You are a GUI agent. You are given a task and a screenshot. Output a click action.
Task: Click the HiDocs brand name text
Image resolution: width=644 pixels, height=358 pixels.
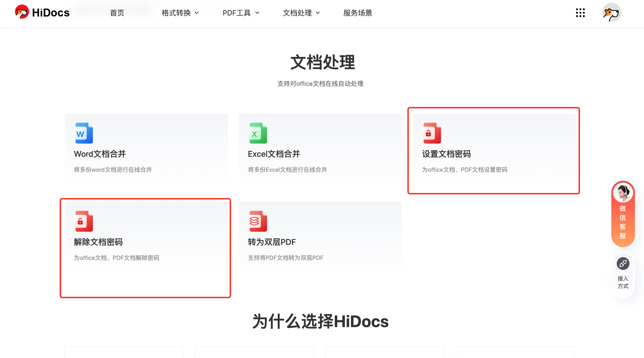pos(51,13)
